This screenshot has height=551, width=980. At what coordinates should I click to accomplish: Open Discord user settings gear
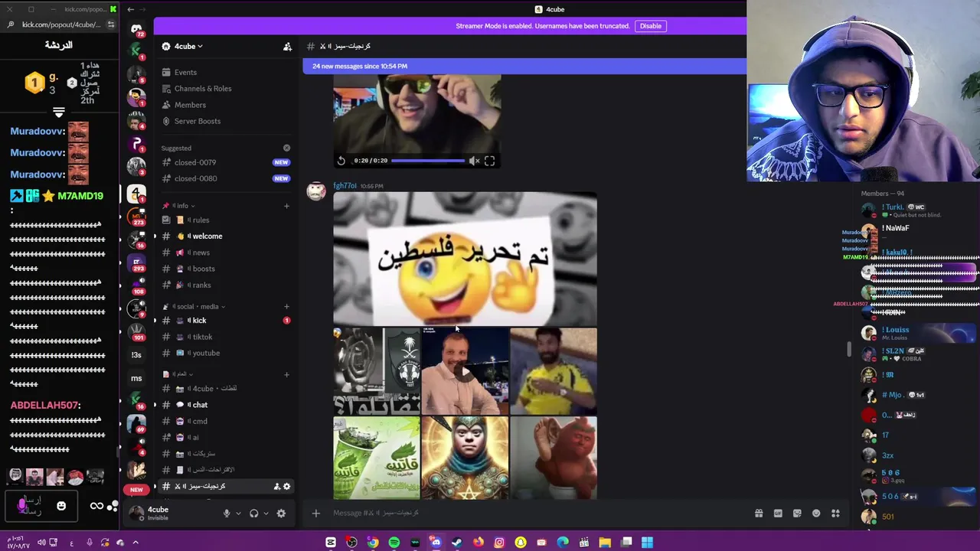(x=281, y=514)
